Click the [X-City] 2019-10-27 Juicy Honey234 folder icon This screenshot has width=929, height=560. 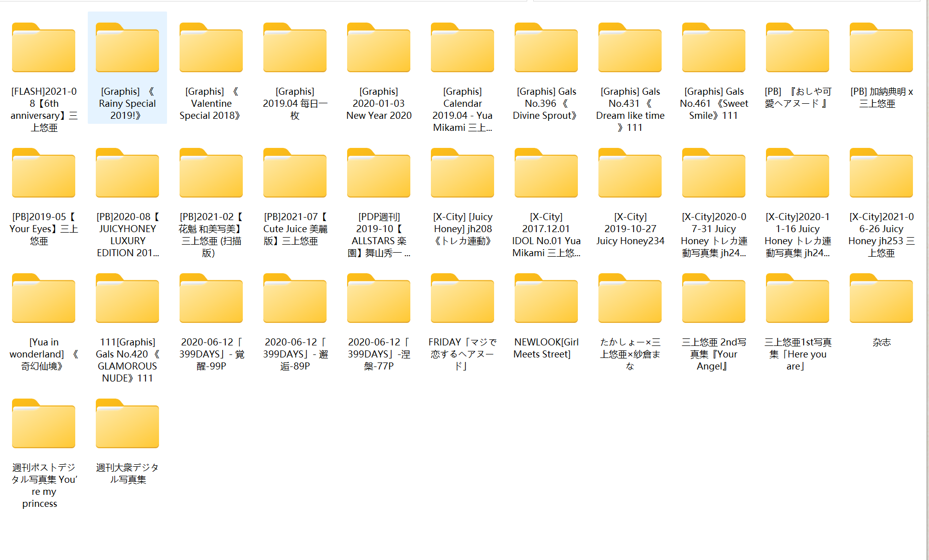[x=630, y=173]
